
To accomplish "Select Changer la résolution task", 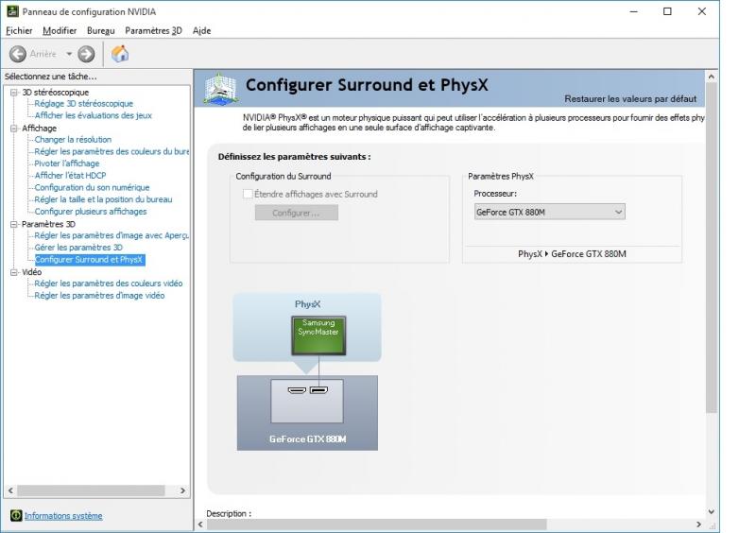I will point(73,140).
